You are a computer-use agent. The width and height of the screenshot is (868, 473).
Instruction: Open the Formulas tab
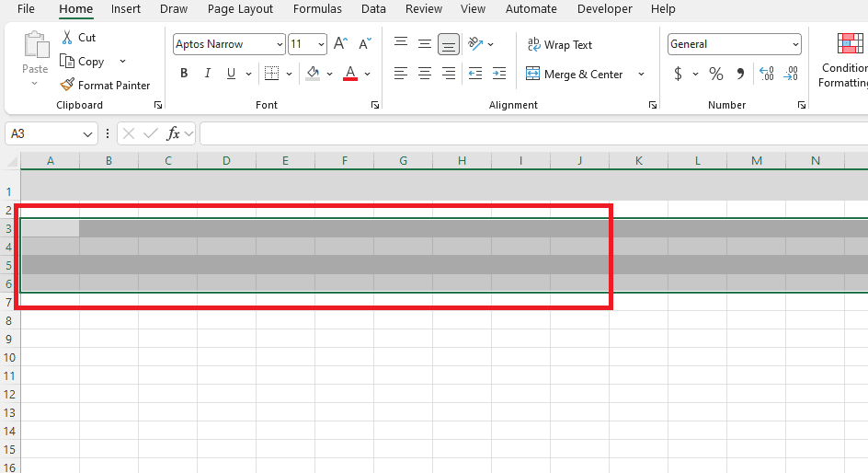317,9
